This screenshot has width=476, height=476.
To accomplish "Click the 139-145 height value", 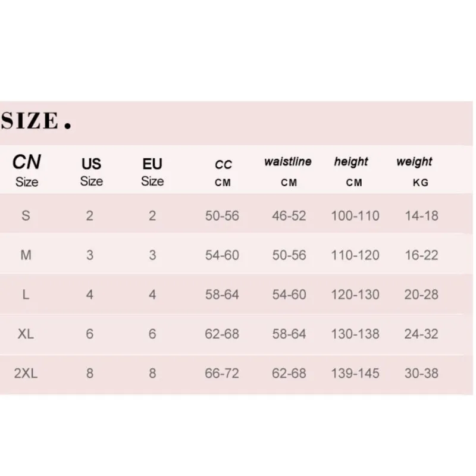I will point(355,373).
